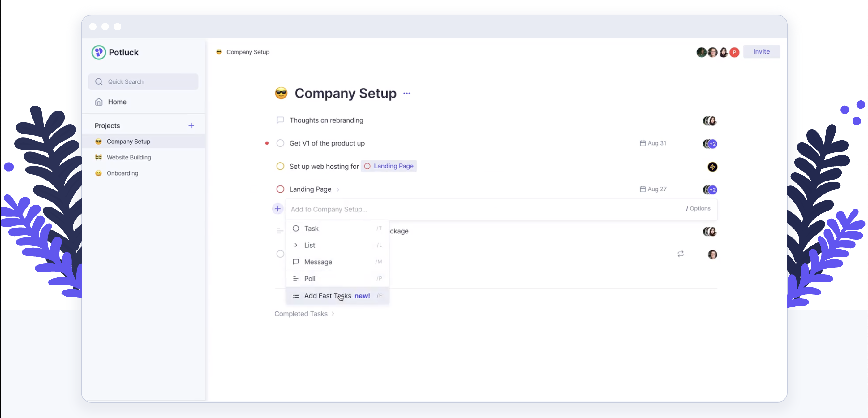The image size is (868, 418).
Task: Choose Add Fast Tasks from the add menu
Action: tap(337, 295)
